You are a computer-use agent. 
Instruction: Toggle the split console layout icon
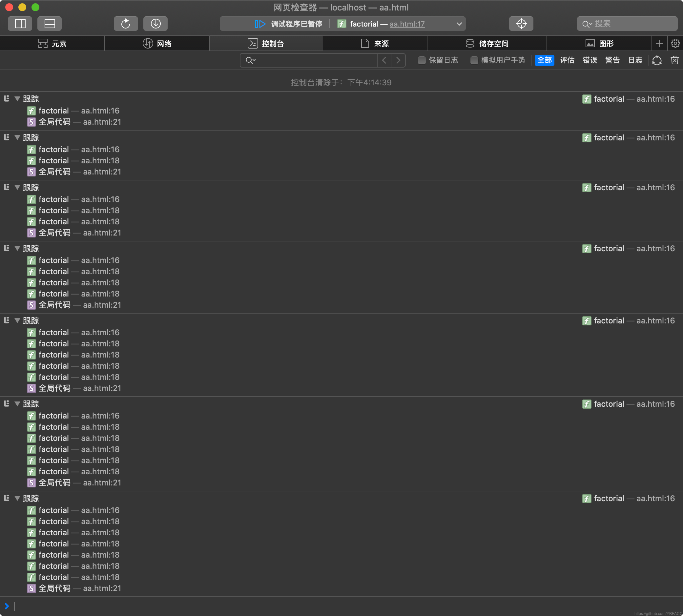pyautogui.click(x=50, y=24)
